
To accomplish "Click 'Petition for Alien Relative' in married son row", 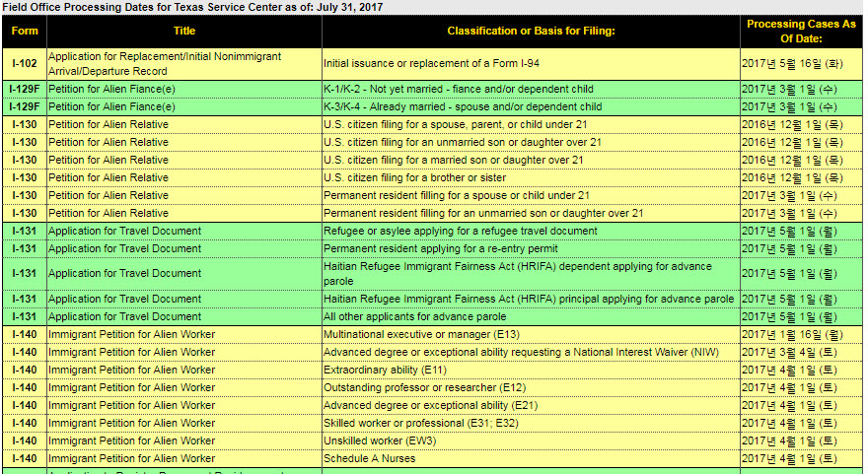I will 108,160.
